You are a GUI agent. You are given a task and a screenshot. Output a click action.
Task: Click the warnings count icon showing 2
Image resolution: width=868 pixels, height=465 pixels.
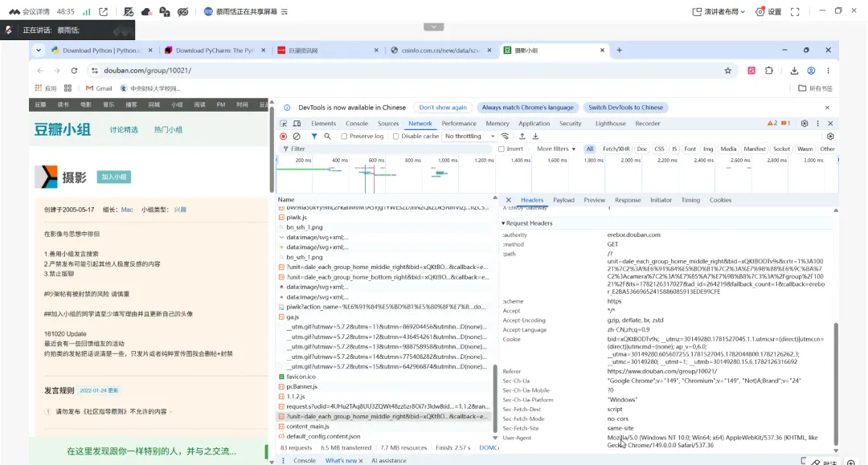tap(772, 124)
